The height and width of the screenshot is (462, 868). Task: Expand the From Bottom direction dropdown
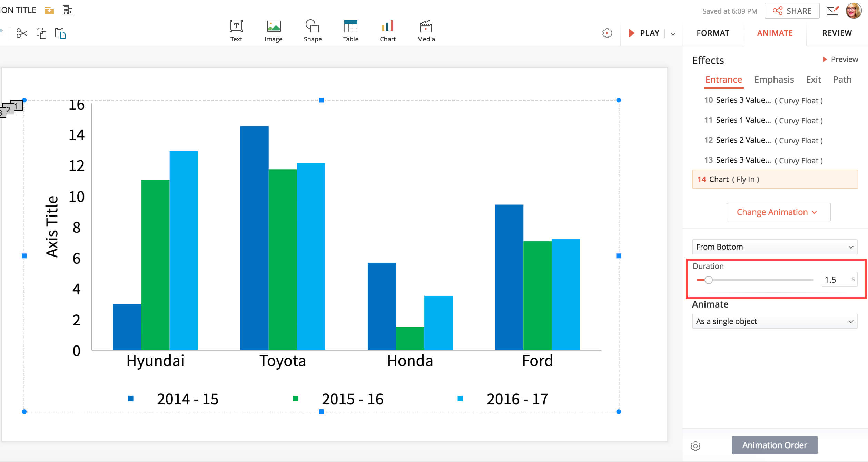point(775,247)
